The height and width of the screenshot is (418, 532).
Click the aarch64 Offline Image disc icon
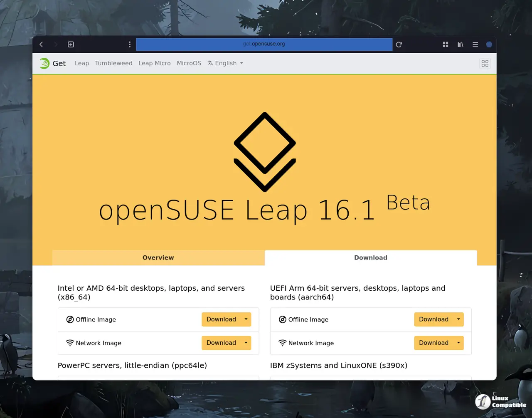click(x=282, y=319)
